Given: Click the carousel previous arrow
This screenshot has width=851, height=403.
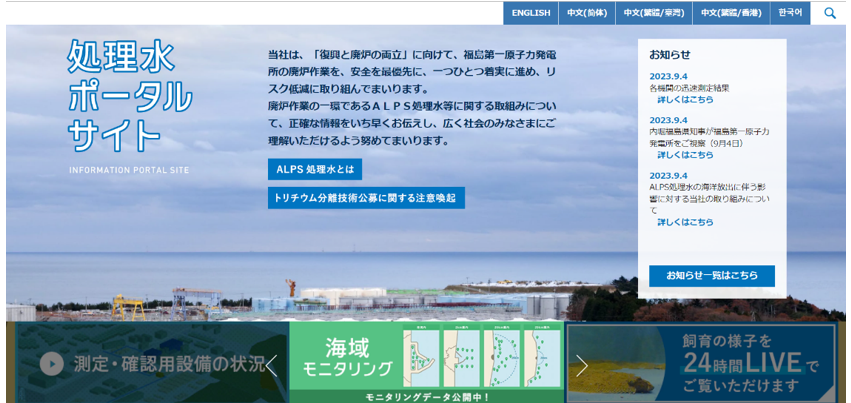Looking at the screenshot, I should (271, 366).
